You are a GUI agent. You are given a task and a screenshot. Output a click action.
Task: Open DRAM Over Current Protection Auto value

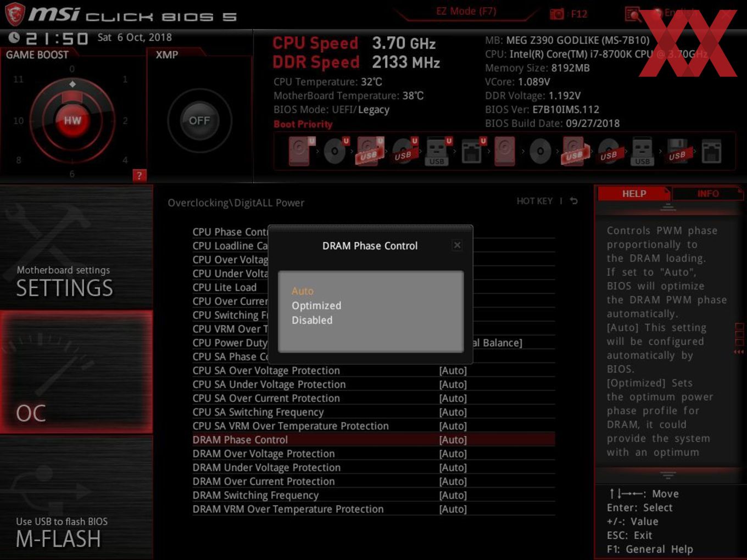[453, 481]
